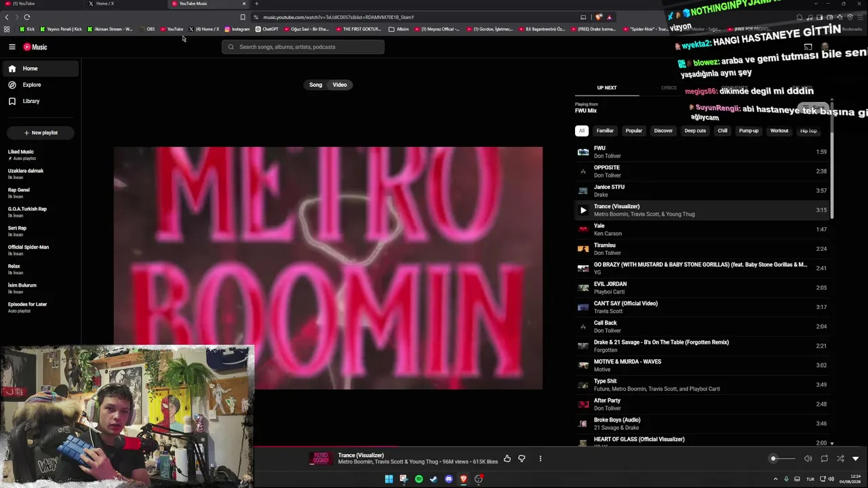Open the hamburger guide menu

pos(12,47)
